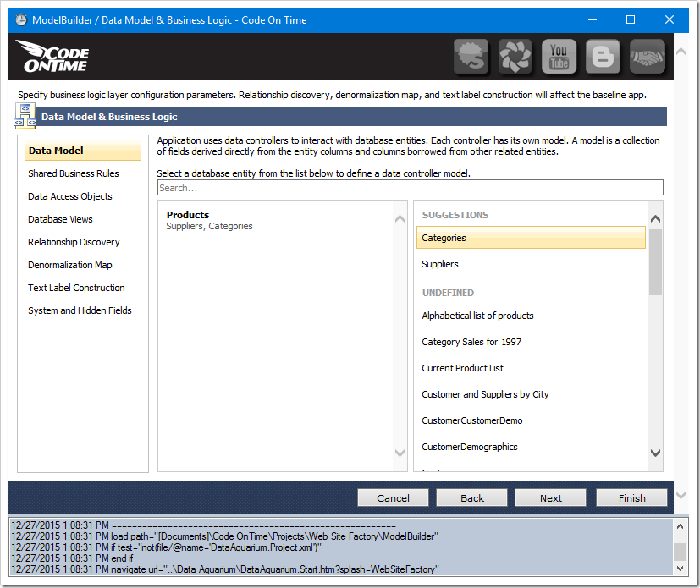Select Current Product List entity
The width and height of the screenshot is (700, 588).
[462, 369]
